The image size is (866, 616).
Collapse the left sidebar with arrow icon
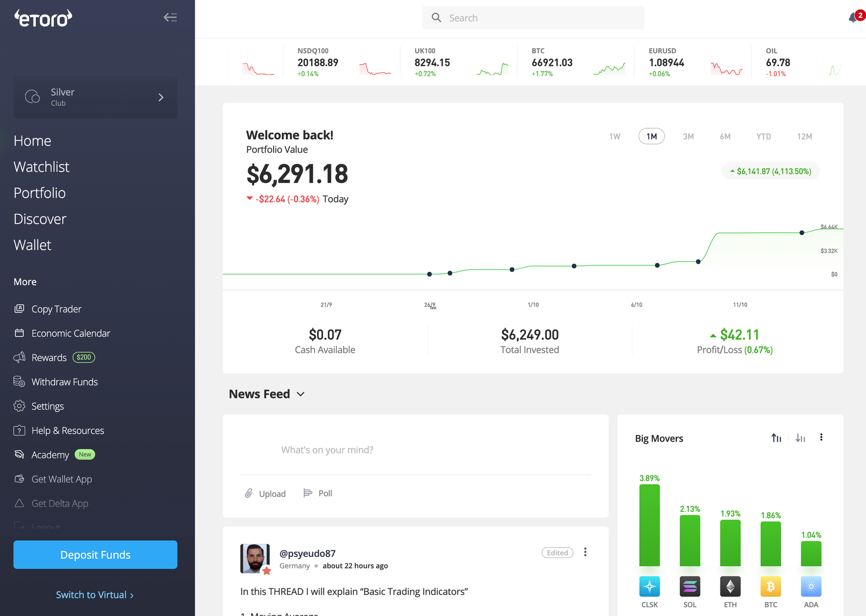click(x=170, y=17)
